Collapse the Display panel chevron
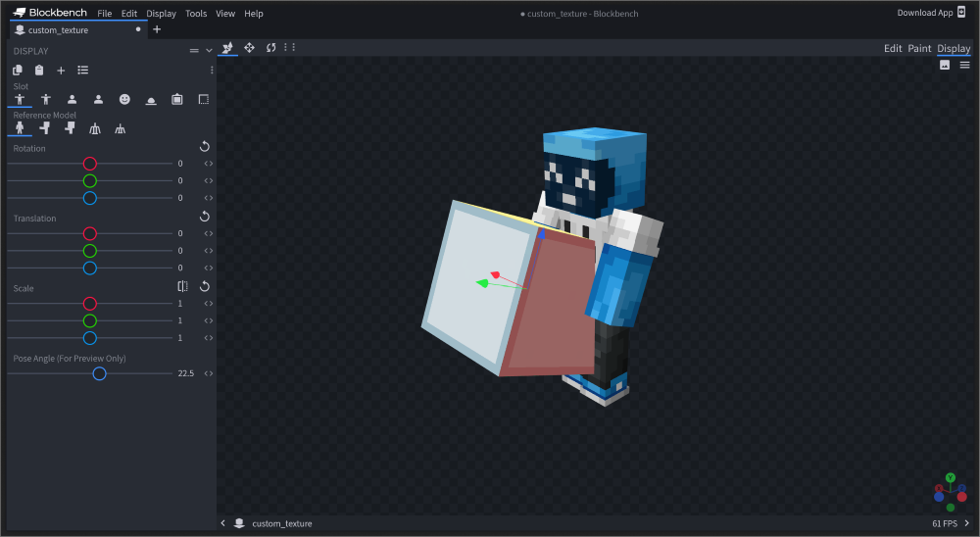The height and width of the screenshot is (537, 980). coord(209,51)
